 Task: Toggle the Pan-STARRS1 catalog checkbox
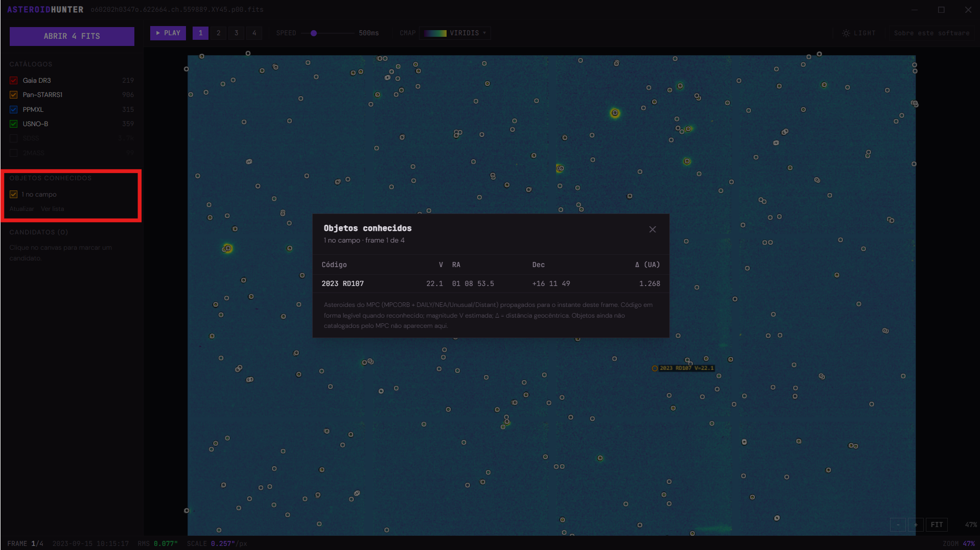[x=14, y=95]
